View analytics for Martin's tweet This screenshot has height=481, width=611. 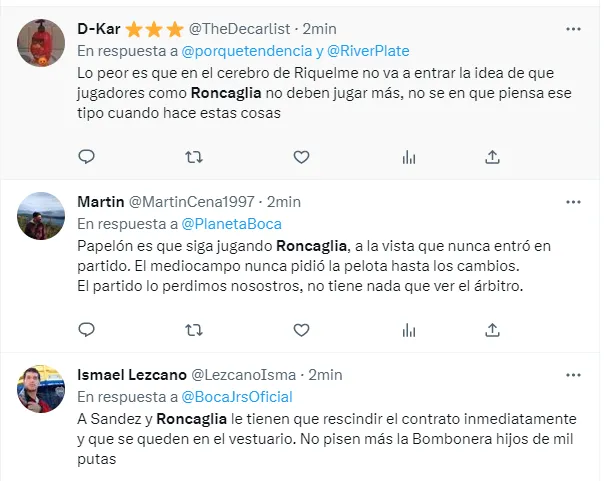coord(408,329)
